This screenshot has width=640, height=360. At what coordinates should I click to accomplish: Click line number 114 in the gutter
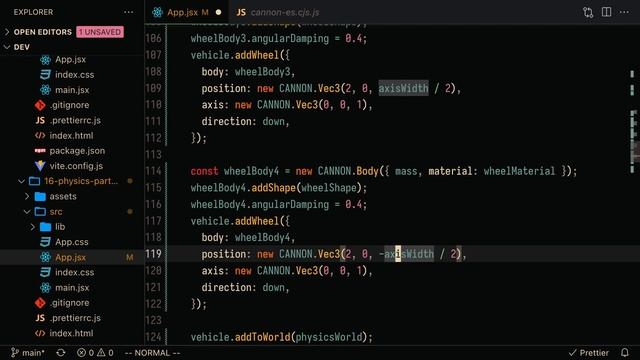point(153,171)
